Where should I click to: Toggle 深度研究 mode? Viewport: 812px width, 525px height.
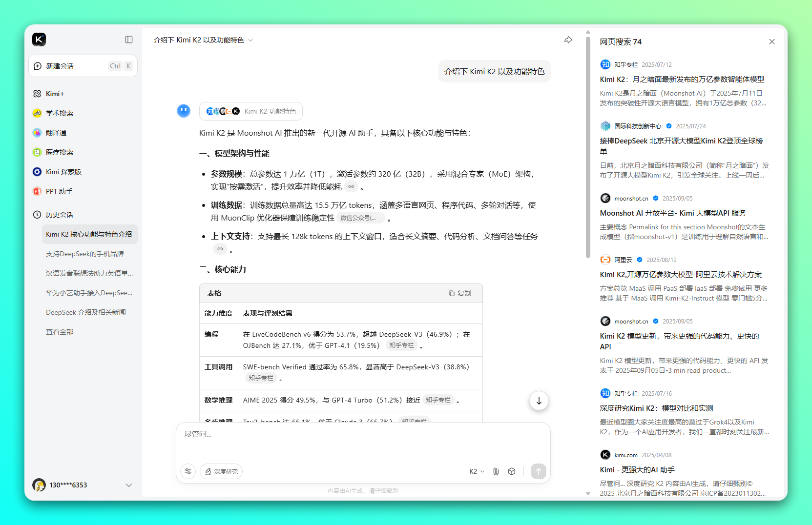coord(221,471)
